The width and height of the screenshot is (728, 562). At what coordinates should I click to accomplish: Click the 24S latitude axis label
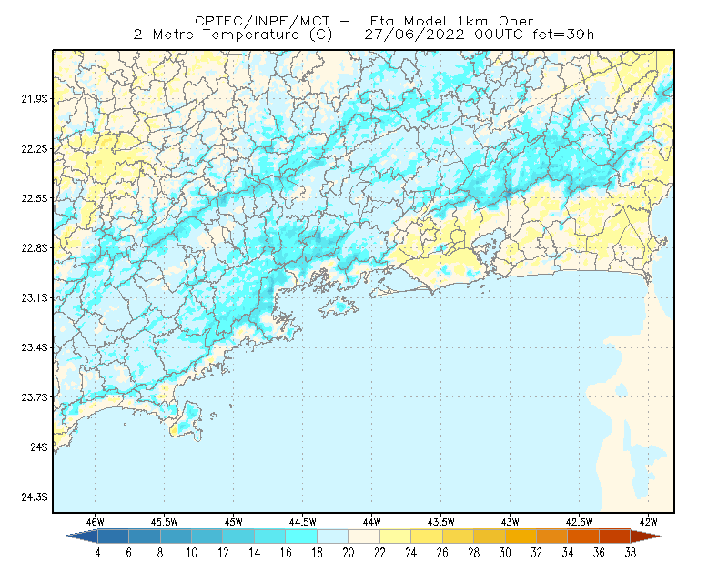[x=39, y=447]
